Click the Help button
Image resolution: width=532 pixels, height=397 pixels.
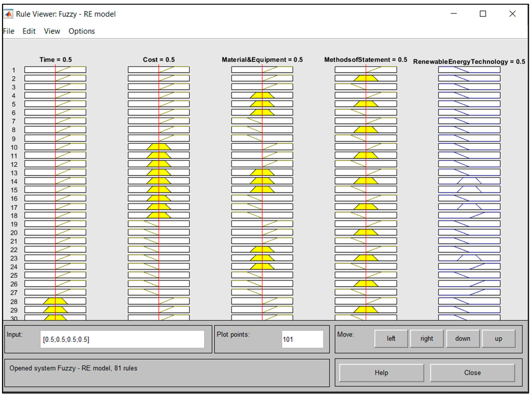click(381, 373)
